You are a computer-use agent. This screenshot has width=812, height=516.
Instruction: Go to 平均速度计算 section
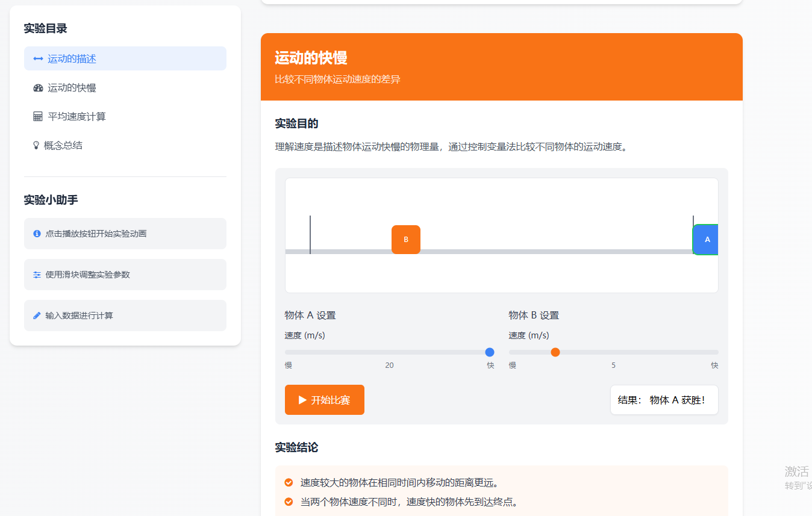(x=77, y=117)
